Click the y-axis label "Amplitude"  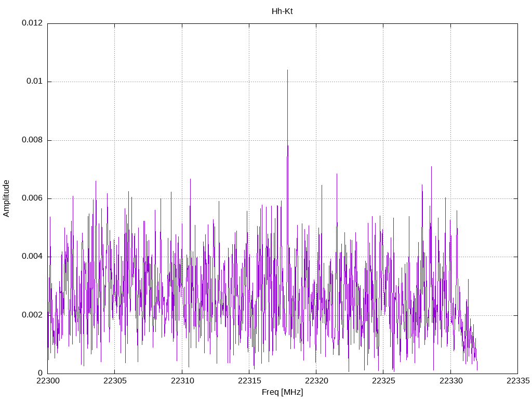(x=6, y=198)
